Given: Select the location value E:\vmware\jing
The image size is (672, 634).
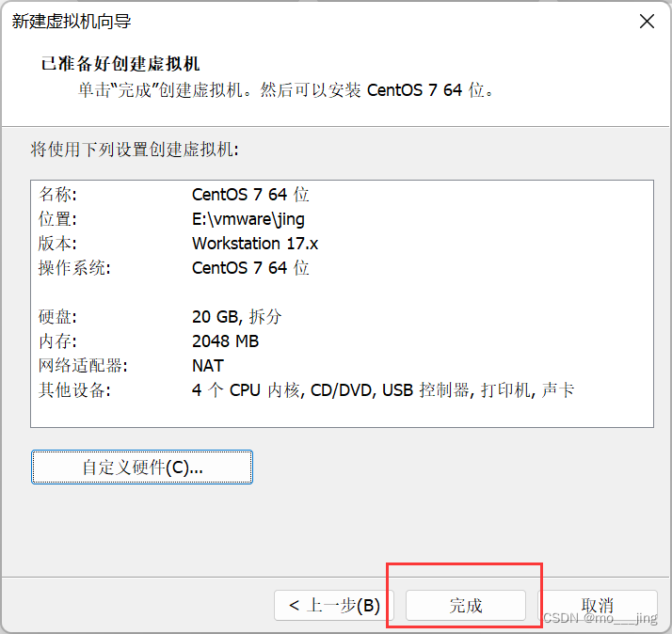Looking at the screenshot, I should click(x=248, y=219).
